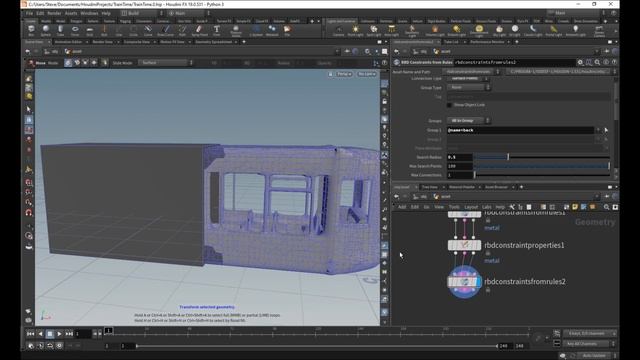
Task: Click Layout menu in network editor
Action: [x=471, y=207]
